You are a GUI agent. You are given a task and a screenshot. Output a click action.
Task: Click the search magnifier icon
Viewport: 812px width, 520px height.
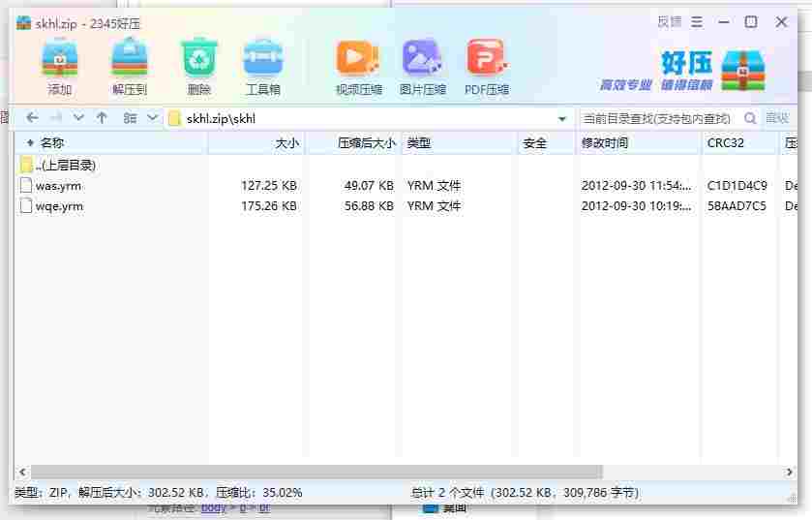point(750,118)
